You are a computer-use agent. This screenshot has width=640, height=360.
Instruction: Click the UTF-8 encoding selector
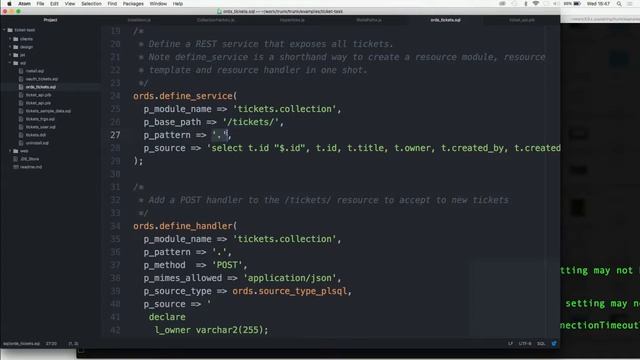[525, 344]
